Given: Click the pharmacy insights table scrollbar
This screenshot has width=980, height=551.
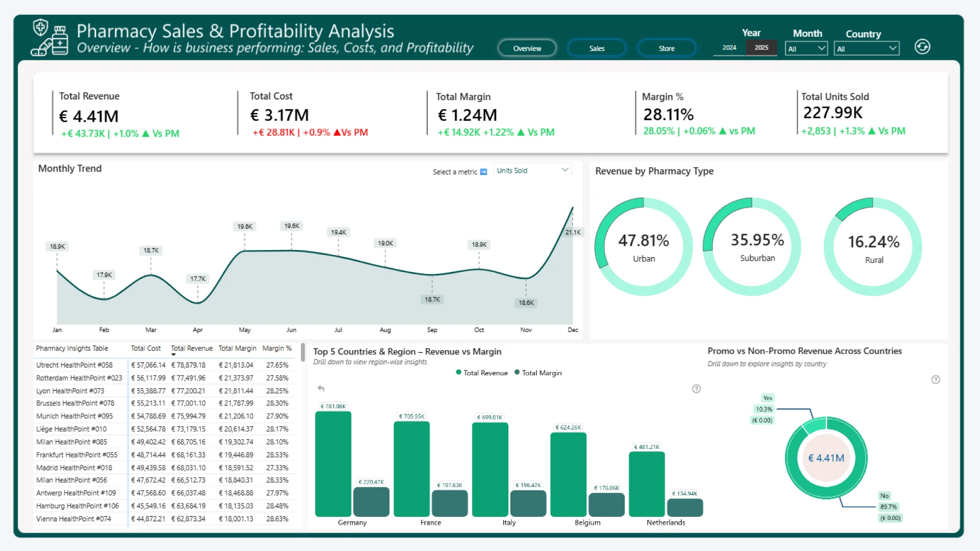Looking at the screenshot, I should pyautogui.click(x=303, y=352).
